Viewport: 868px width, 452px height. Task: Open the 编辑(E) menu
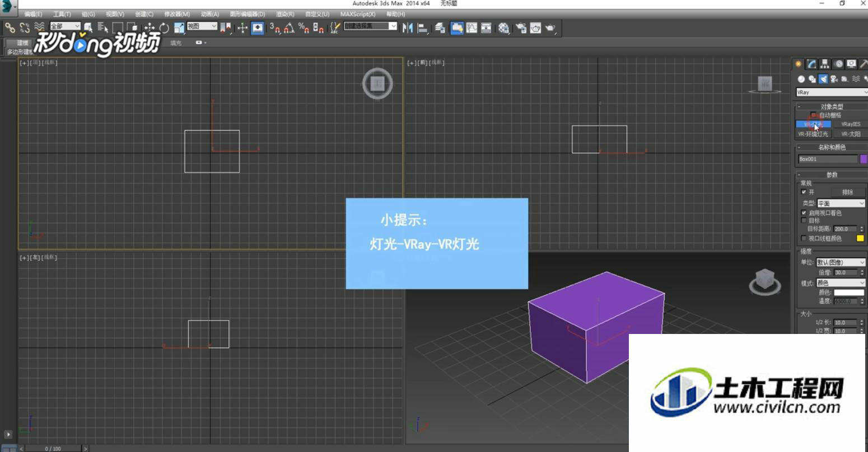33,14
